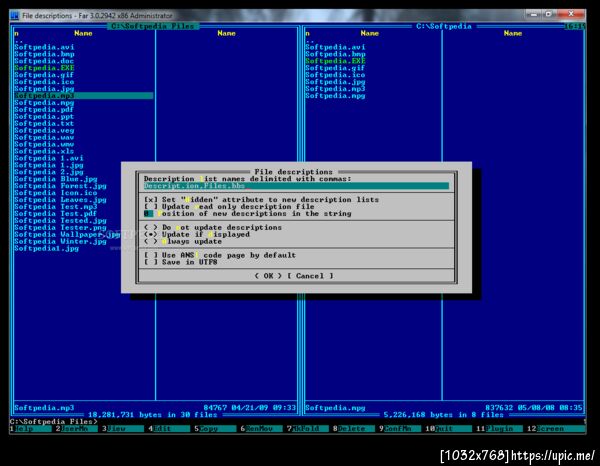Click Edit on the function key bar

pos(171,429)
